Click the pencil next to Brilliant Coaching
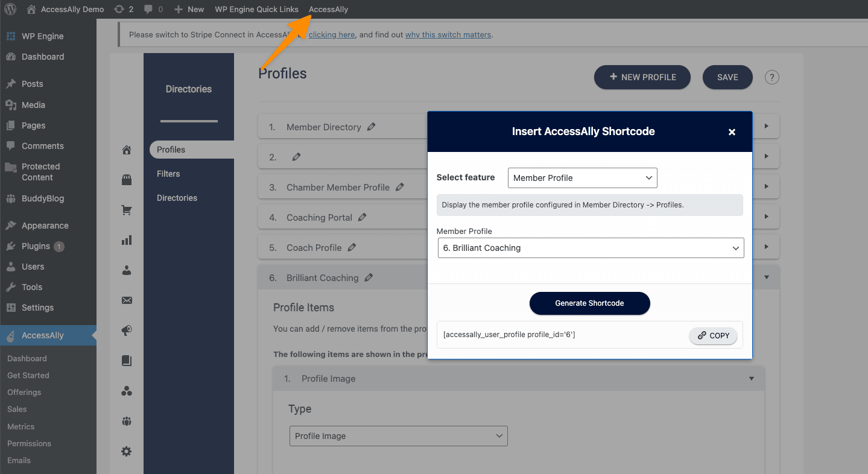 369,277
